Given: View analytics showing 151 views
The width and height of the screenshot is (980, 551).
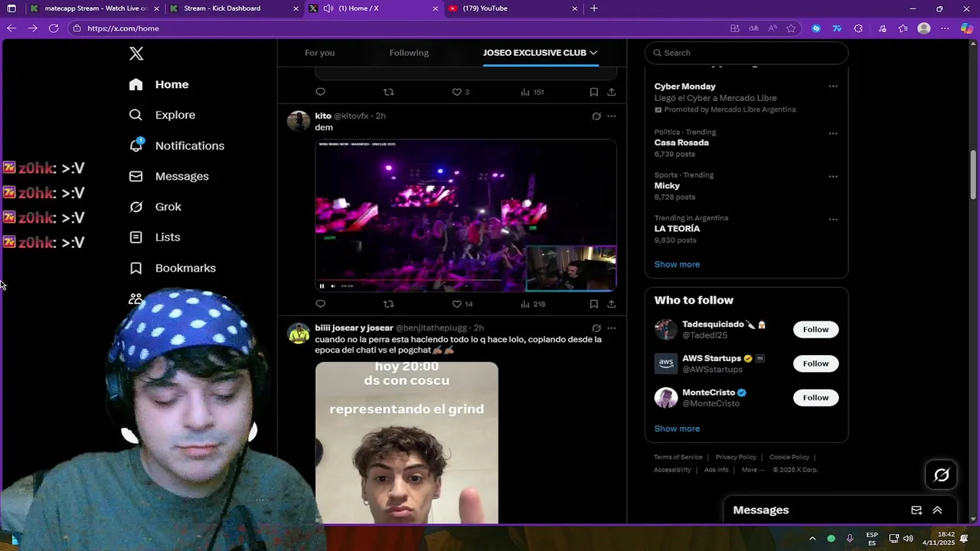Looking at the screenshot, I should (532, 92).
